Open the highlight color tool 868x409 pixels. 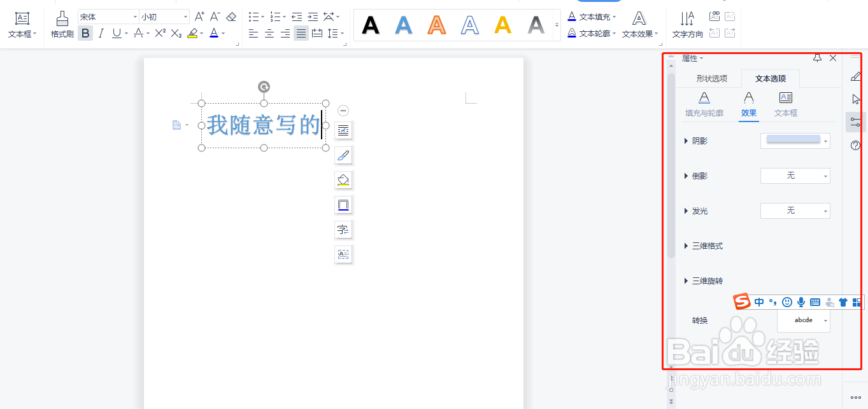pyautogui.click(x=193, y=33)
